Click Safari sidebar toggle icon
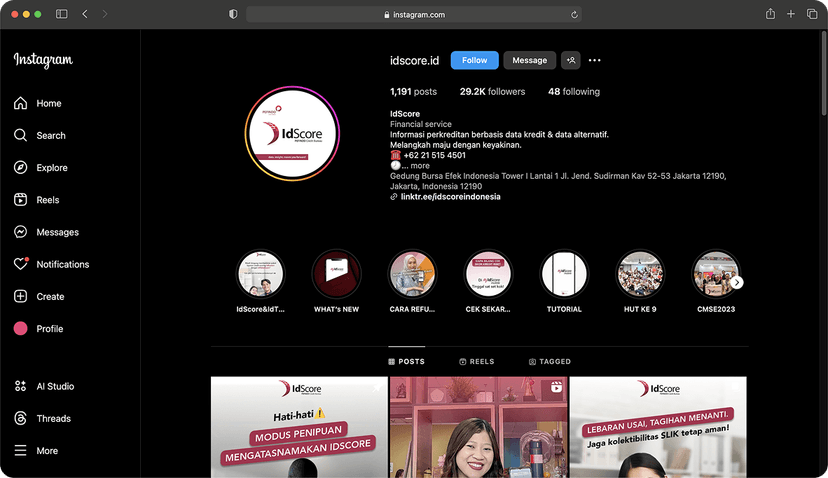This screenshot has width=828, height=478. tap(62, 14)
